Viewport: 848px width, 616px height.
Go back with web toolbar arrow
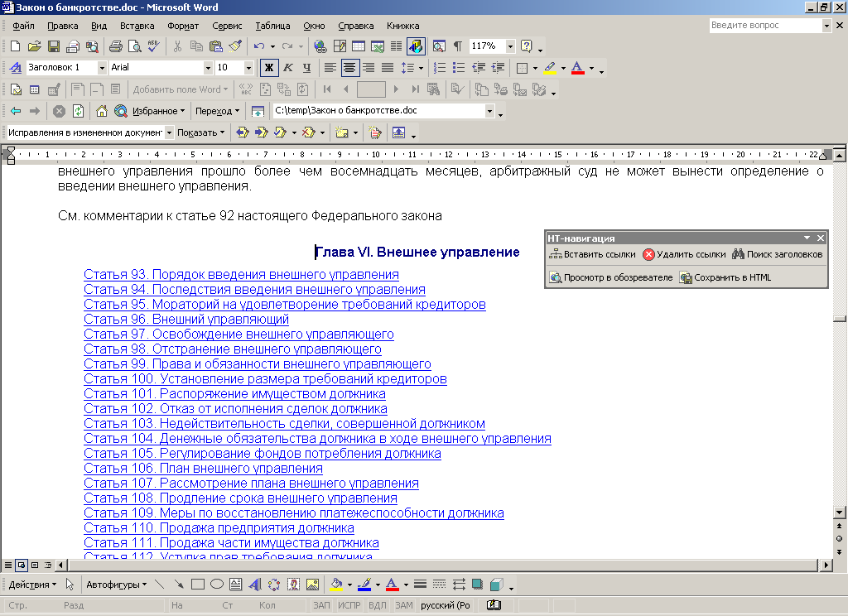[x=16, y=111]
